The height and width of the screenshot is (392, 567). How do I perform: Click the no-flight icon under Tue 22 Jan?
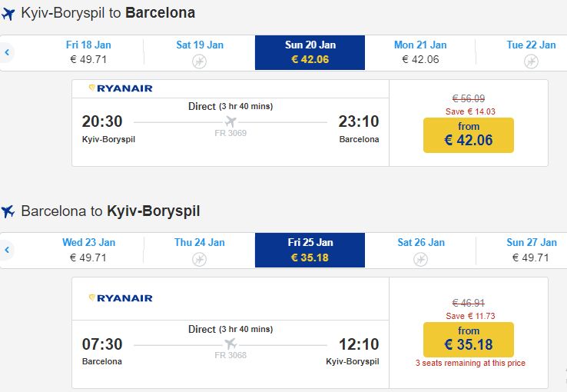point(531,61)
